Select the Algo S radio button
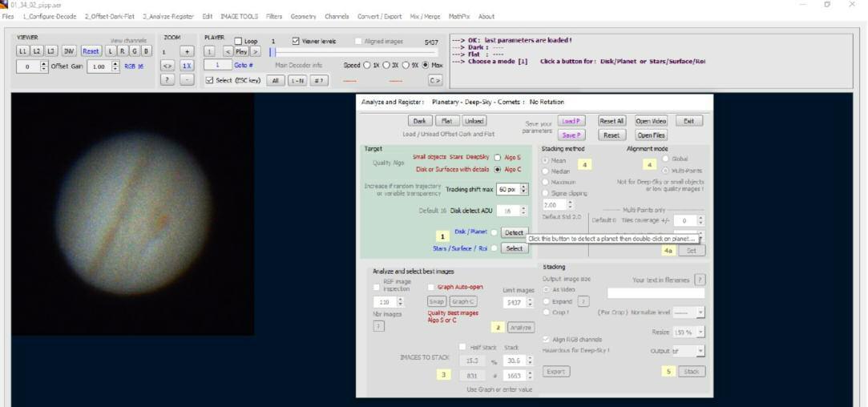Screen dimensions: 868x407 [497, 157]
